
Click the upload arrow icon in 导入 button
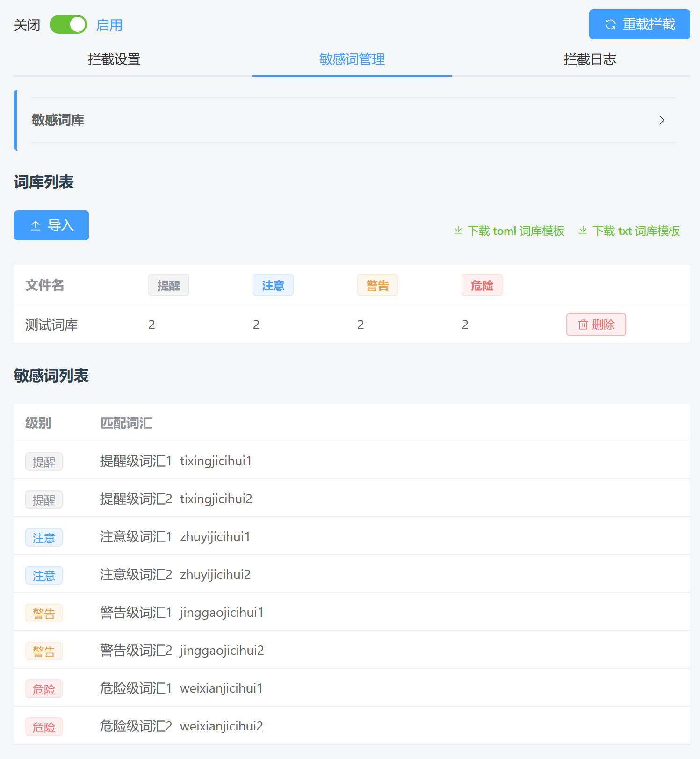[x=36, y=225]
